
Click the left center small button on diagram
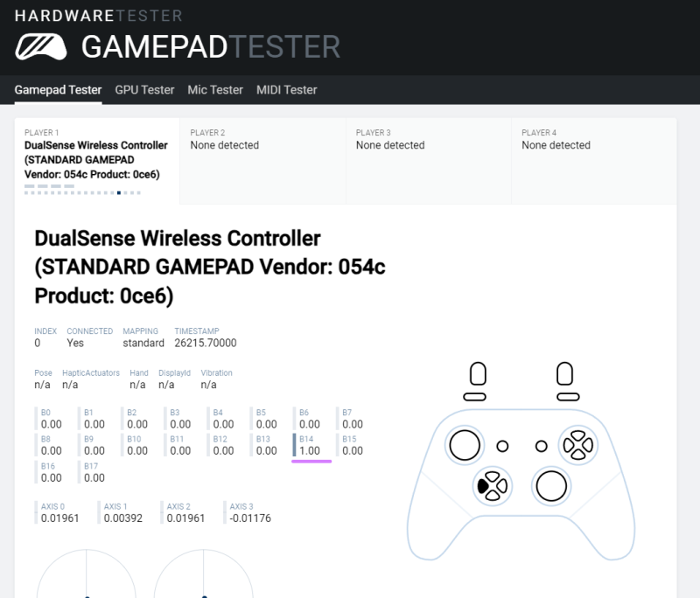(x=502, y=446)
